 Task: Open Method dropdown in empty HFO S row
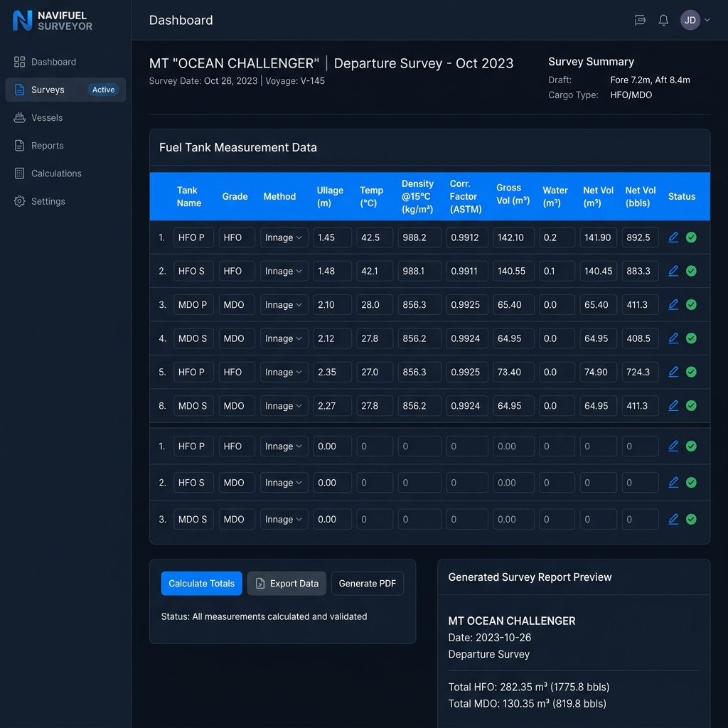click(284, 483)
